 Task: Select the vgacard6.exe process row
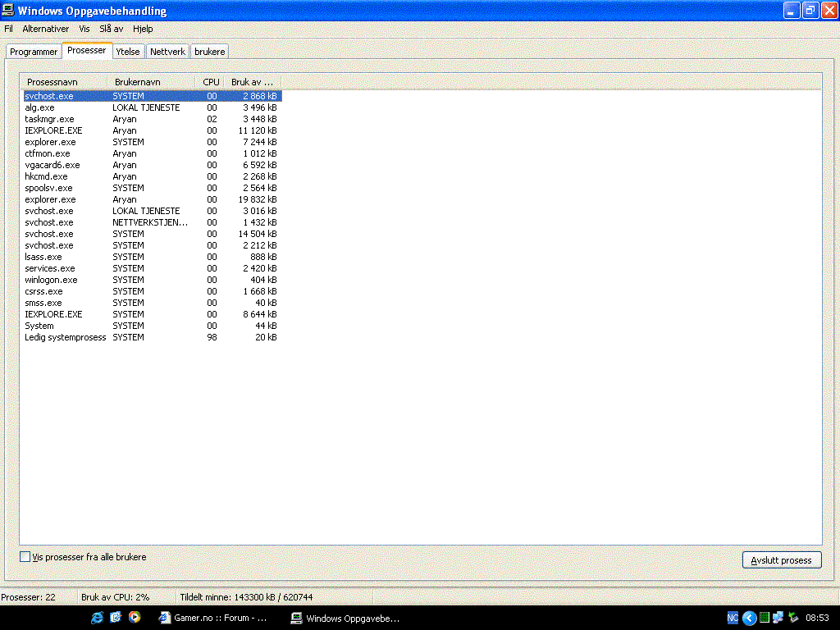point(152,165)
